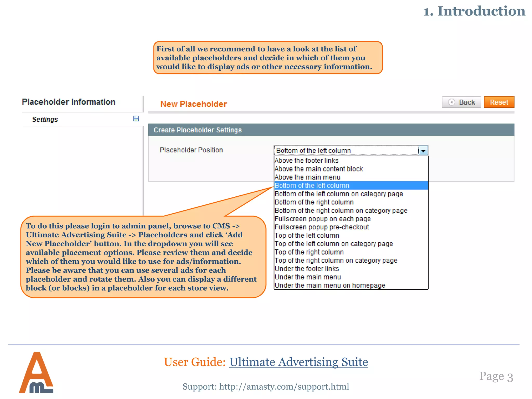Click the 'Placeholder Position' field label

pyautogui.click(x=191, y=150)
